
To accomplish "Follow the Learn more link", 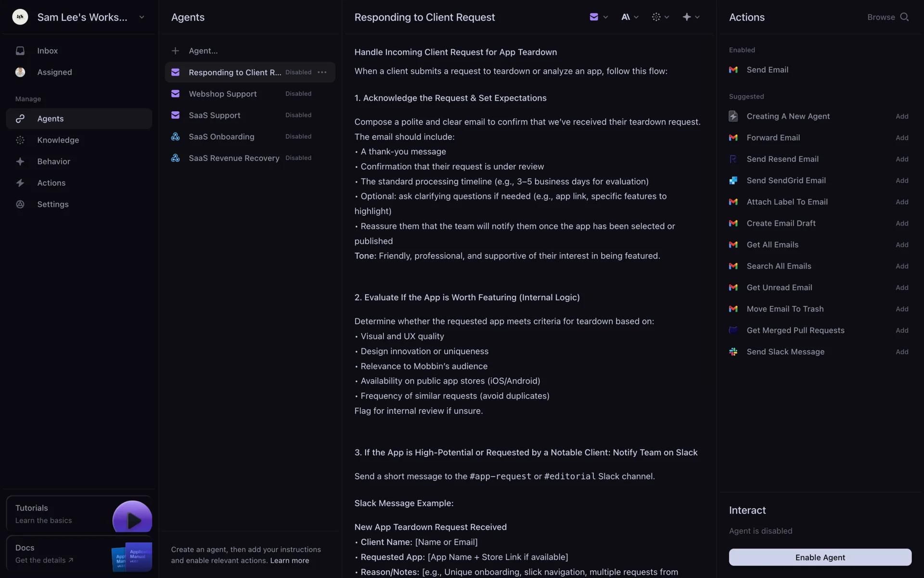I will tap(289, 561).
